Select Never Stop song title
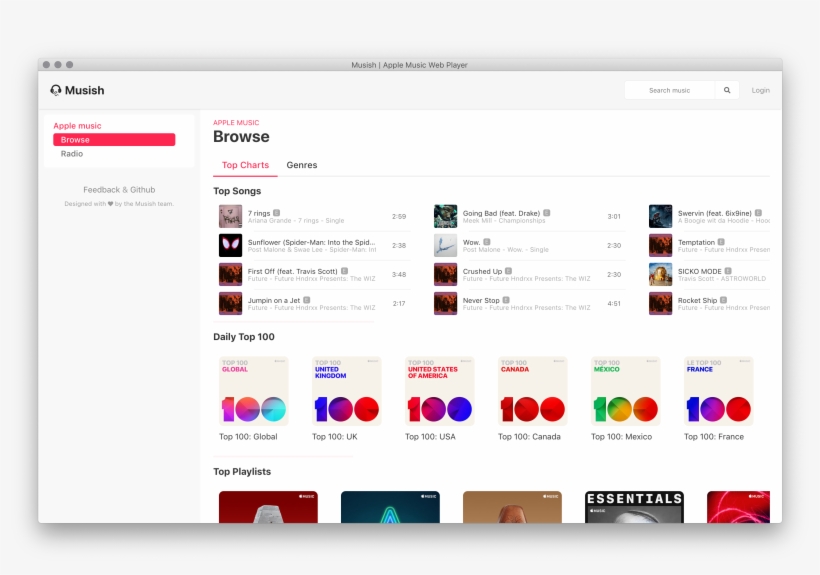 click(x=481, y=301)
